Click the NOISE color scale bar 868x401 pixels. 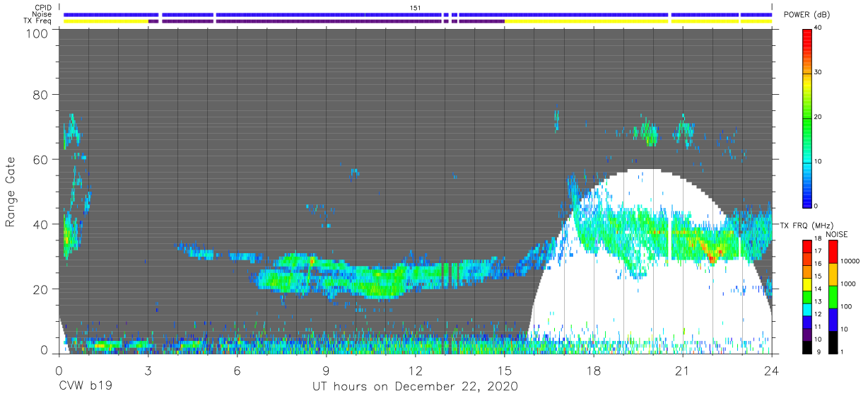click(833, 296)
